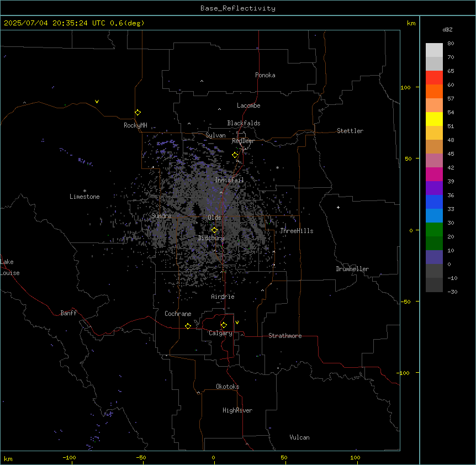Select the orange 57-60 dBZ legend swatch

(434, 92)
